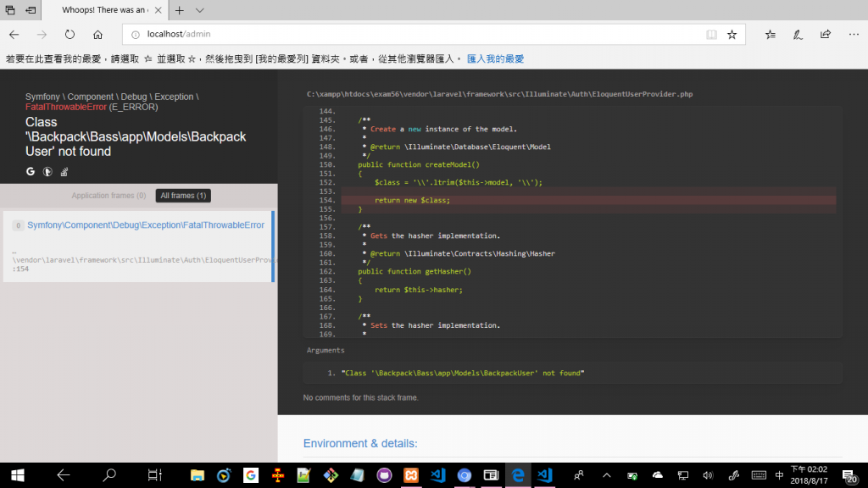Image resolution: width=868 pixels, height=488 pixels.
Task: Open XAMPP control panel in taskbar
Action: 411,475
